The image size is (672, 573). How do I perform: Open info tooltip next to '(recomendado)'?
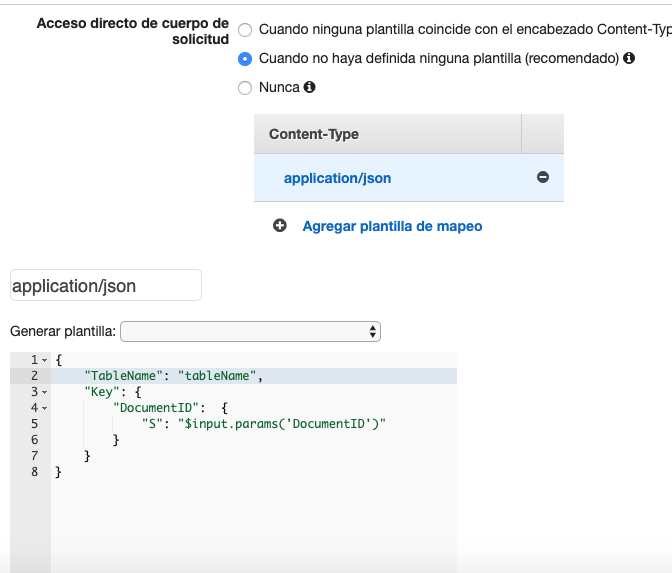[629, 58]
